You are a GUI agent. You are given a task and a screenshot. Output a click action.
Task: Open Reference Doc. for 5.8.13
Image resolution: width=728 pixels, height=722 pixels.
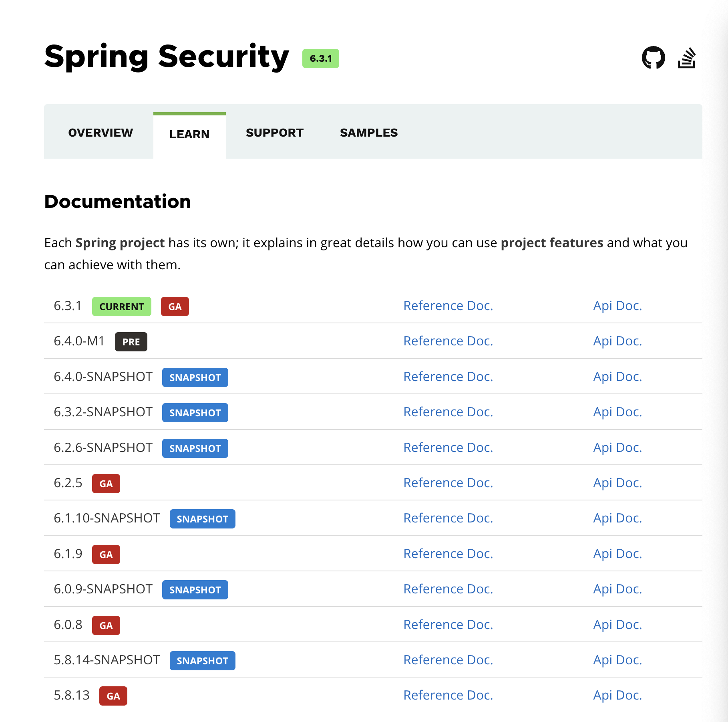tap(448, 695)
